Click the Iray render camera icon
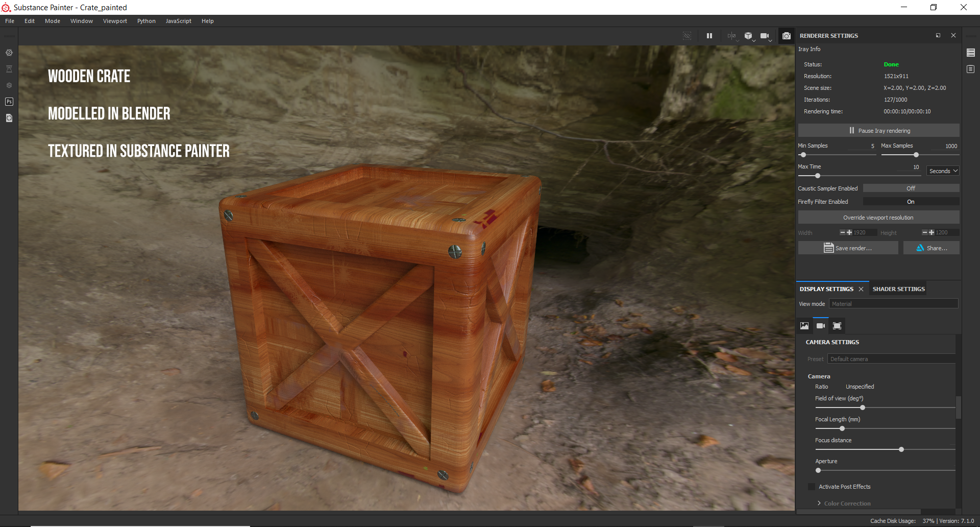980x527 pixels. point(787,36)
